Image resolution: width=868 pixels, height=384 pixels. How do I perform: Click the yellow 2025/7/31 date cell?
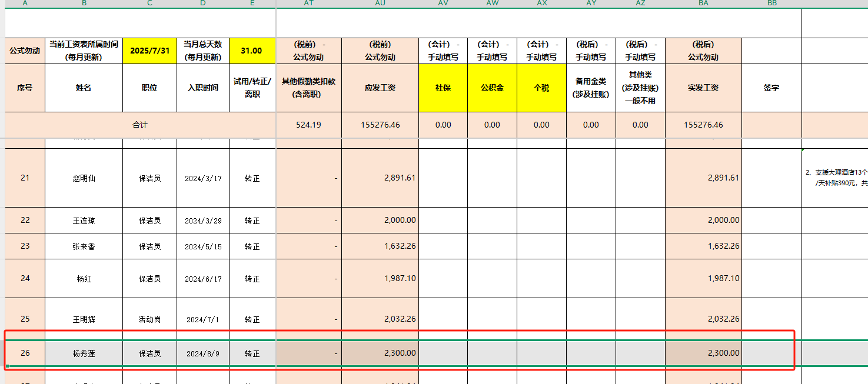point(149,51)
